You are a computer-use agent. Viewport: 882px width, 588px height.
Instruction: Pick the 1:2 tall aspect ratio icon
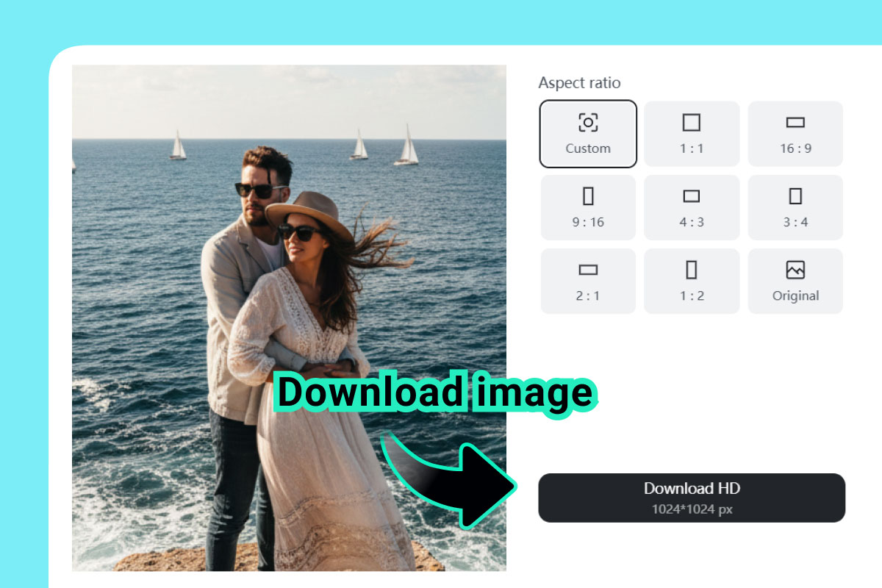691,269
